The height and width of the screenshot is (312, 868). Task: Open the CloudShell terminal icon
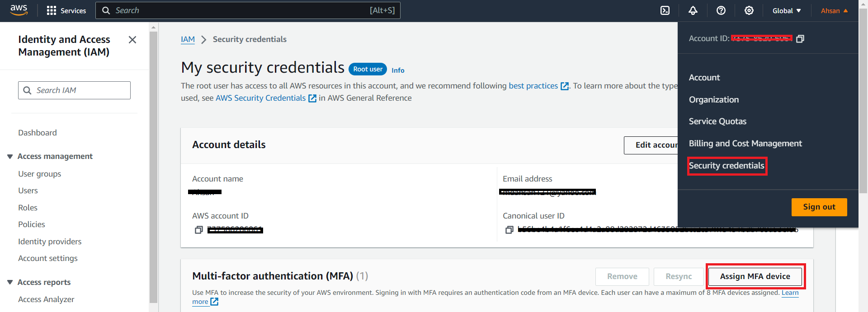click(665, 10)
